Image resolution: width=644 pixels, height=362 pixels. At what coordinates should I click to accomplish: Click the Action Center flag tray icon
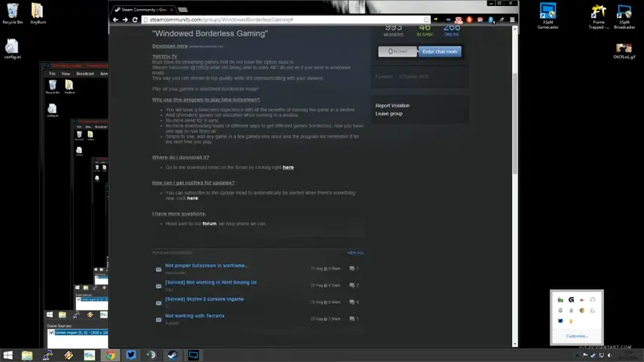pos(585,355)
